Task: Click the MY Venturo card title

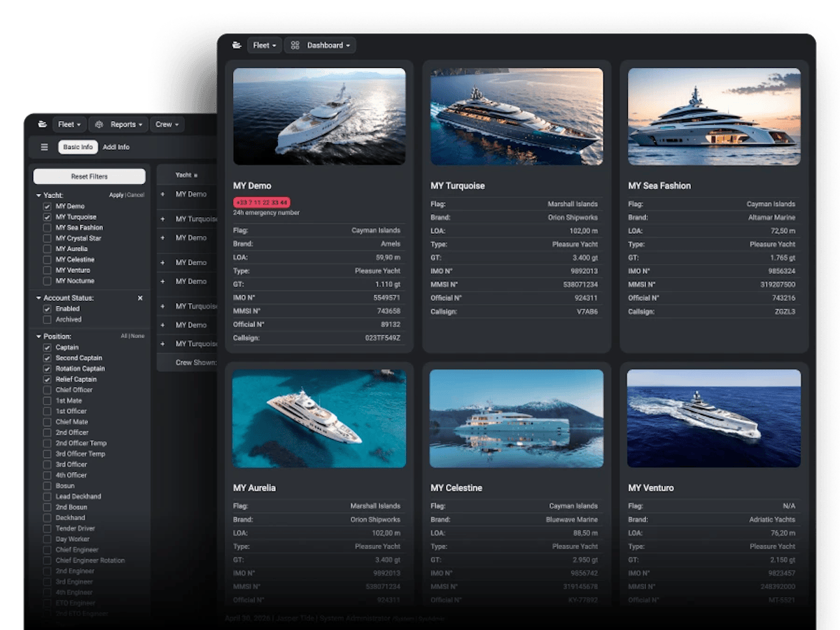Action: 651,488
